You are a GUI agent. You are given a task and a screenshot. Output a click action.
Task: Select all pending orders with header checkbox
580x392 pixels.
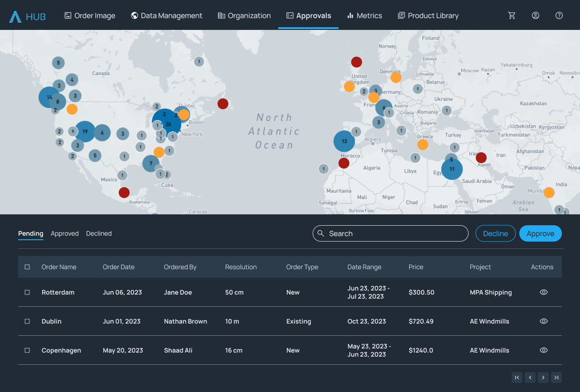[27, 267]
